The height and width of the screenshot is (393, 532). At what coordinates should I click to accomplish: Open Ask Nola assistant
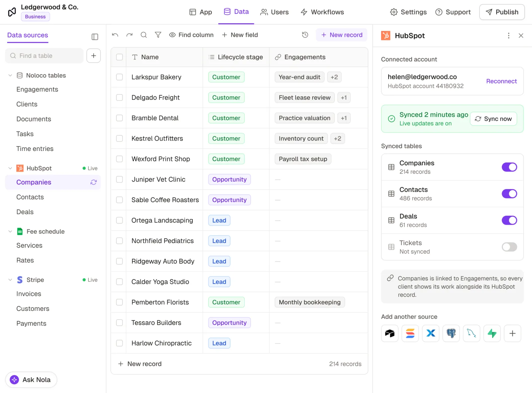31,380
